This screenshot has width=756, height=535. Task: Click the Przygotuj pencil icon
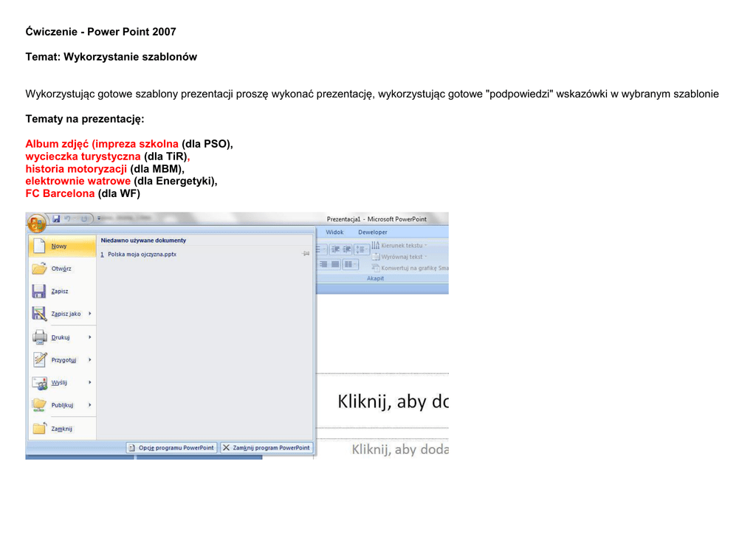39,360
